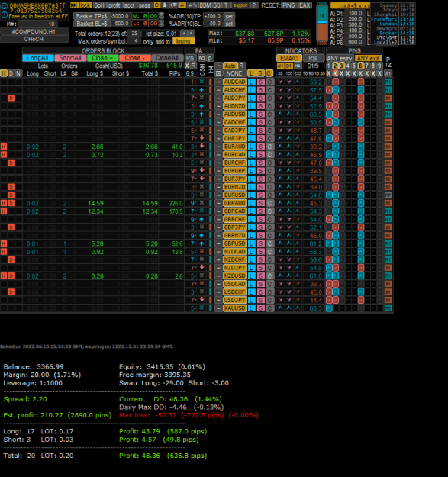
Task: Select the ANY exit pins tab
Action: click(368, 58)
